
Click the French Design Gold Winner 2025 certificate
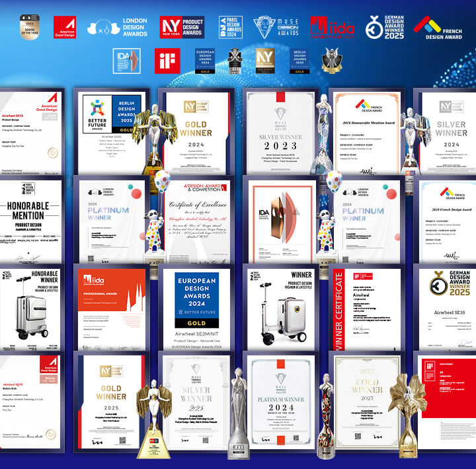(x=366, y=403)
